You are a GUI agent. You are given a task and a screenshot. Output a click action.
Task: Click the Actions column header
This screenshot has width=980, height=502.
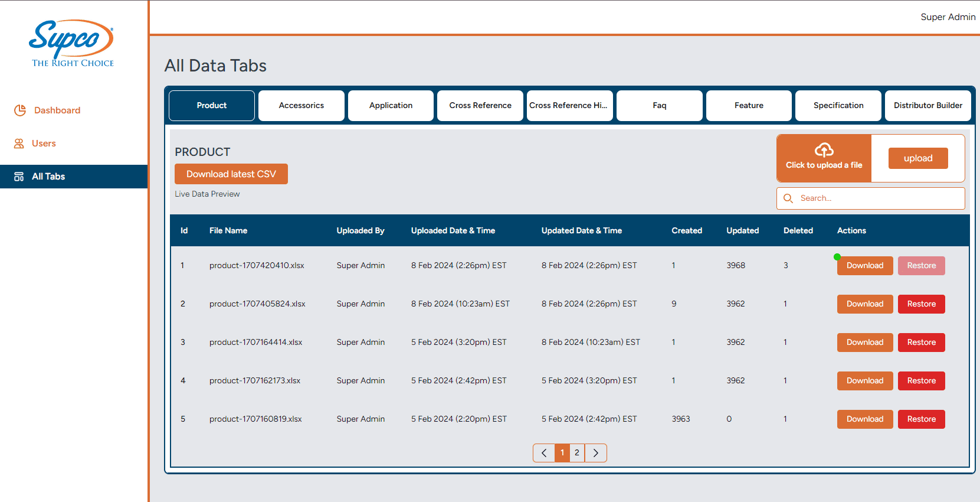(x=851, y=231)
